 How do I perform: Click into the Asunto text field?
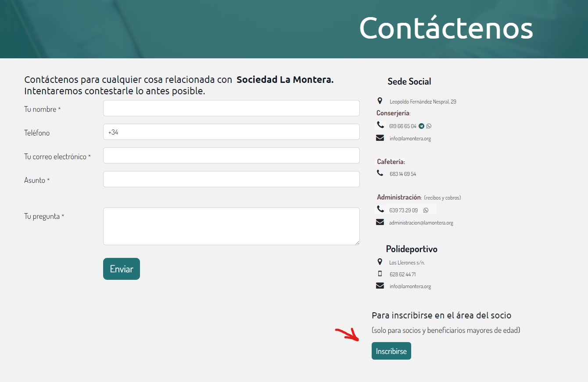231,179
